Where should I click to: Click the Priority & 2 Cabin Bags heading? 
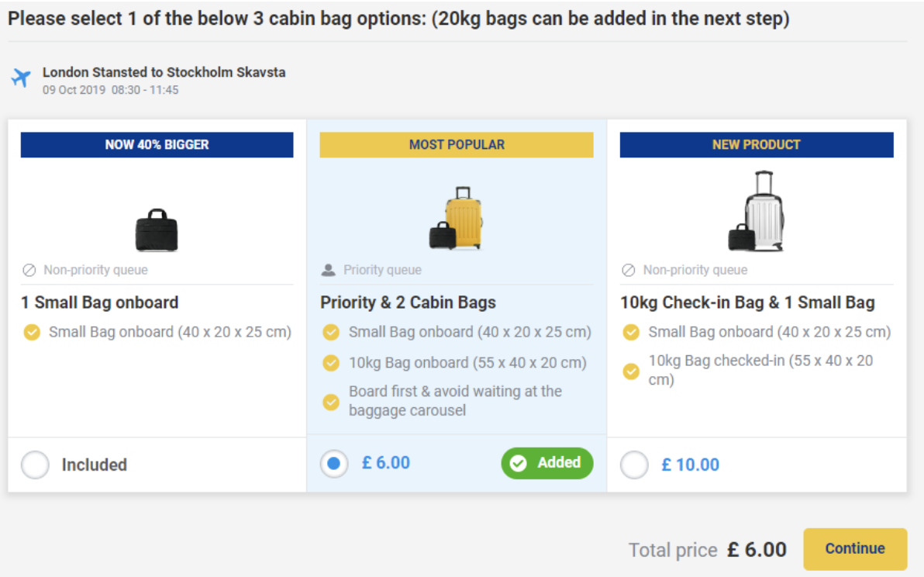coord(408,302)
